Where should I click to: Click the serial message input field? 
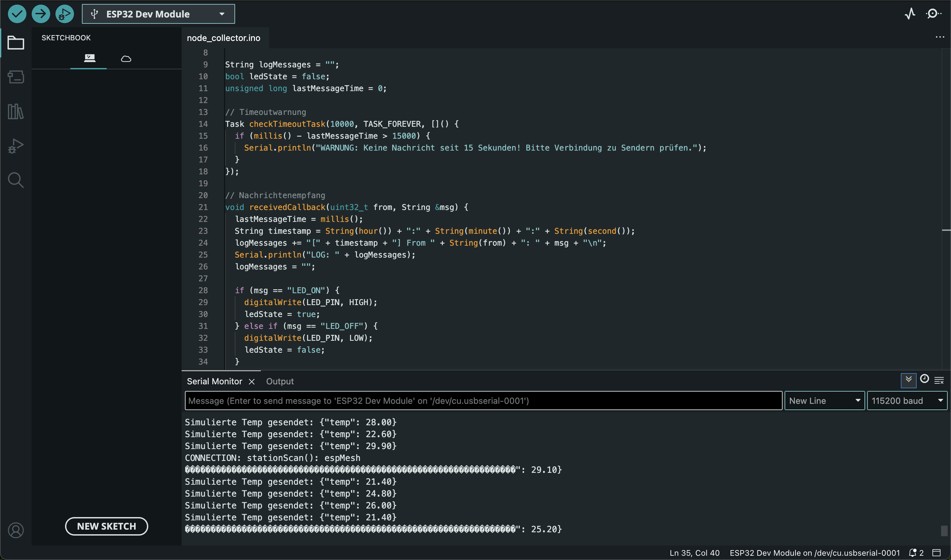(x=483, y=401)
